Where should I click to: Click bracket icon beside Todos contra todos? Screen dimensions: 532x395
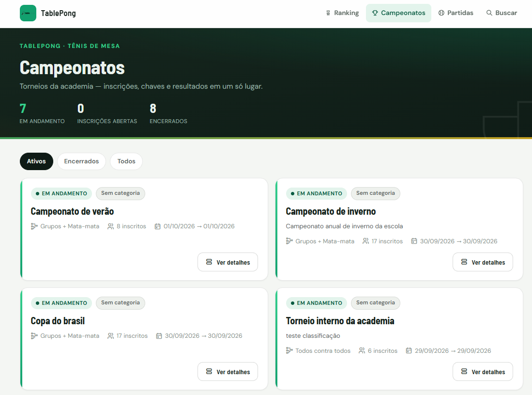[x=289, y=350]
